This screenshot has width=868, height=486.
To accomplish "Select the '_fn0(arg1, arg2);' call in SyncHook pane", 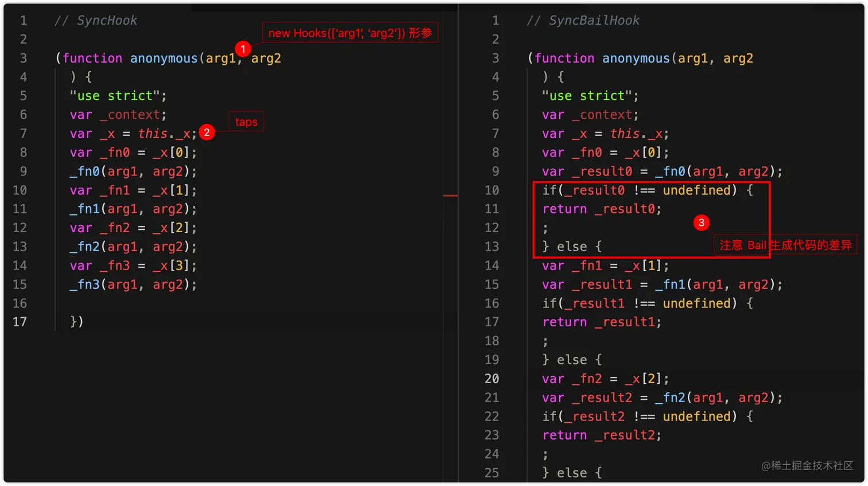I will pos(133,172).
